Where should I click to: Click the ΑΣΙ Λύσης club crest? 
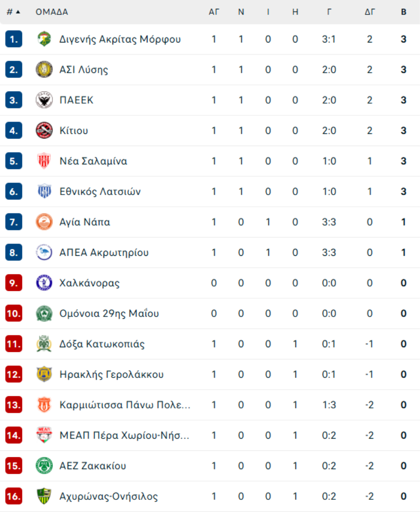tap(44, 70)
